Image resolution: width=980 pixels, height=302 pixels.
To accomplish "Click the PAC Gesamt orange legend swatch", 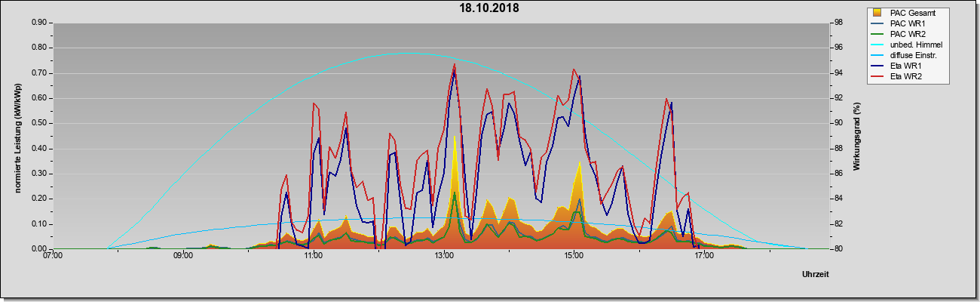I will click(x=877, y=13).
